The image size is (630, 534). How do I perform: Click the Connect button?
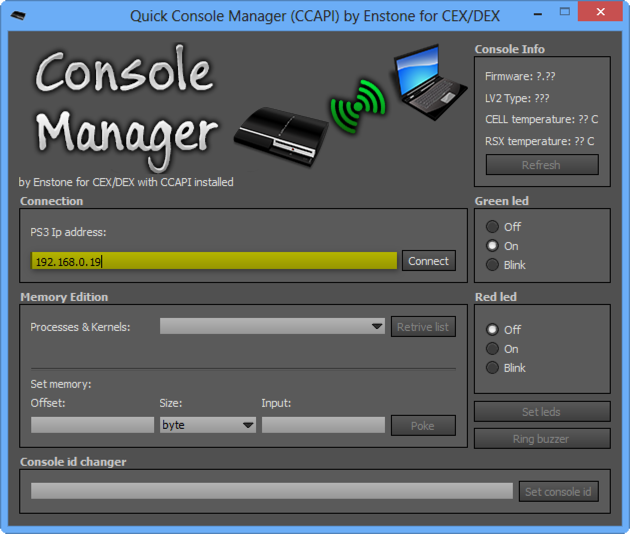pyautogui.click(x=429, y=261)
